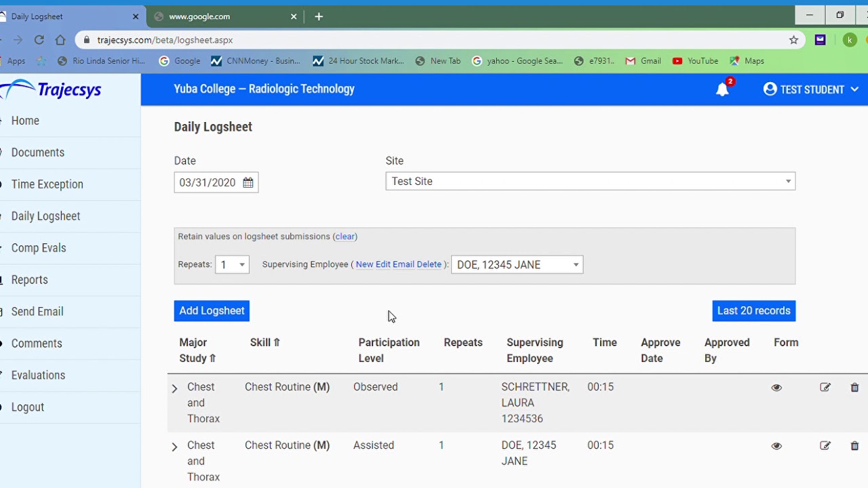Image resolution: width=868 pixels, height=488 pixels.
Task: Click the notifications bell icon
Action: point(722,89)
